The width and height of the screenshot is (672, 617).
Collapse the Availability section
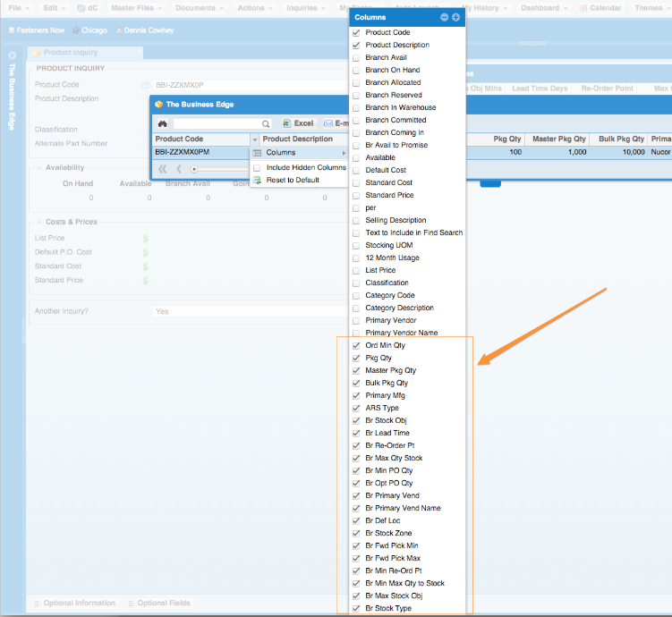(x=39, y=168)
